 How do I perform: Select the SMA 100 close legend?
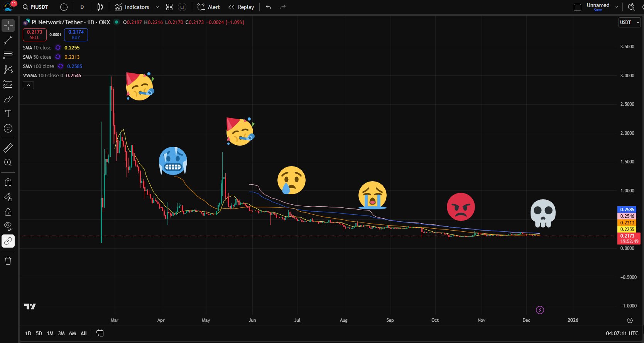point(39,66)
